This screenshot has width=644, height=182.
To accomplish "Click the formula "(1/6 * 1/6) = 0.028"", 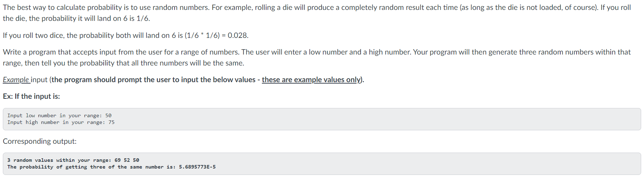I will [216, 35].
